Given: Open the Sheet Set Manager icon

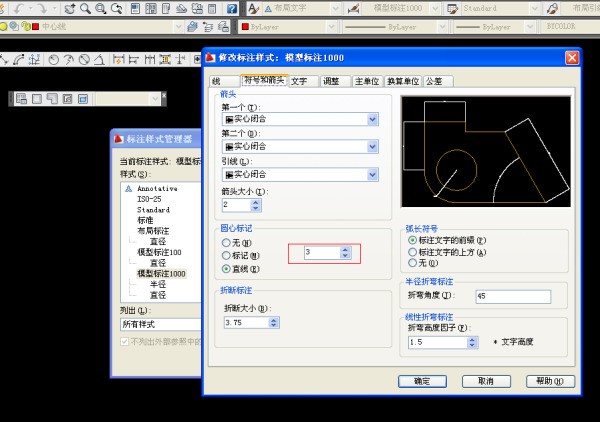Looking at the screenshot, I should 181,8.
